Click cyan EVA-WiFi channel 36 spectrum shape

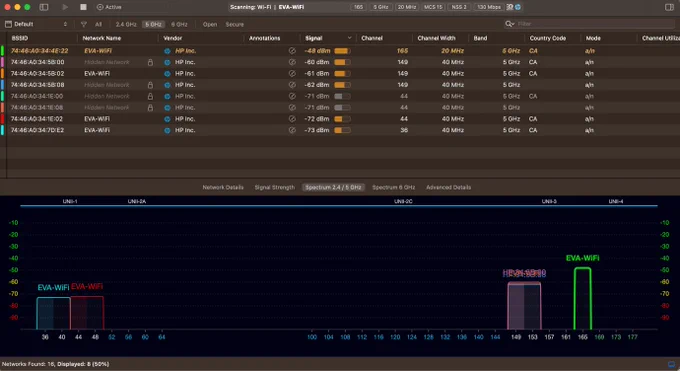coord(53,313)
